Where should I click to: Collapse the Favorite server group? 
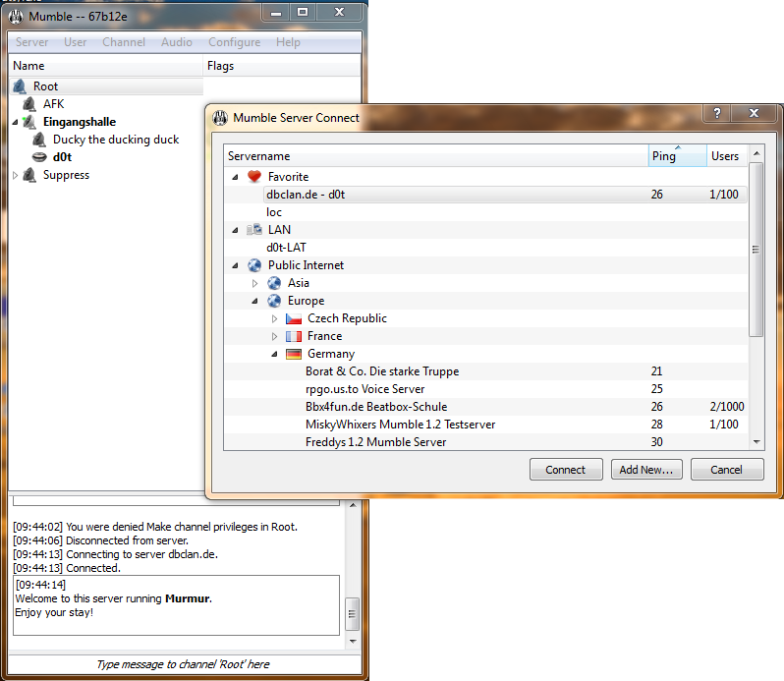point(235,177)
